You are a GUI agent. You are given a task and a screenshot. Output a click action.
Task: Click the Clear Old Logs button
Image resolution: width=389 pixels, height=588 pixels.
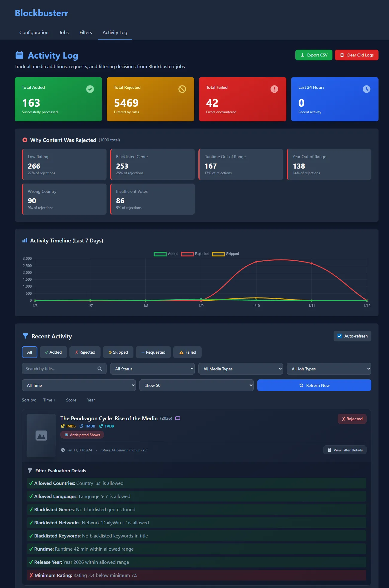pyautogui.click(x=357, y=55)
